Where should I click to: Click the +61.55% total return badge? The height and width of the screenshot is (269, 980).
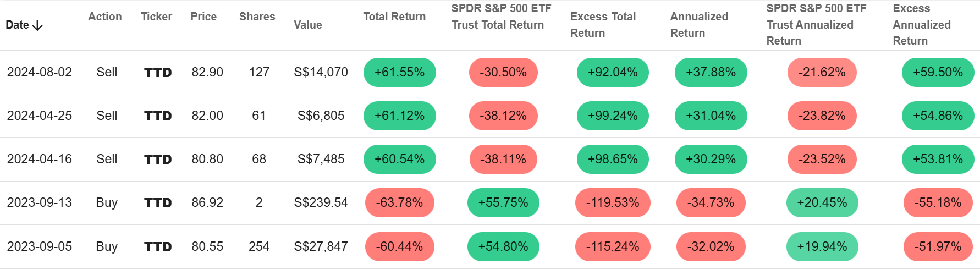[x=399, y=73]
